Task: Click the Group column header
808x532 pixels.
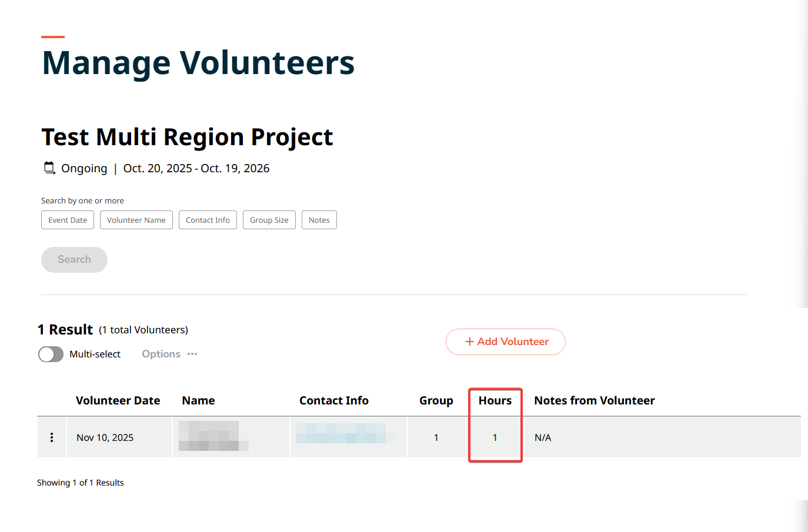Action: point(436,400)
